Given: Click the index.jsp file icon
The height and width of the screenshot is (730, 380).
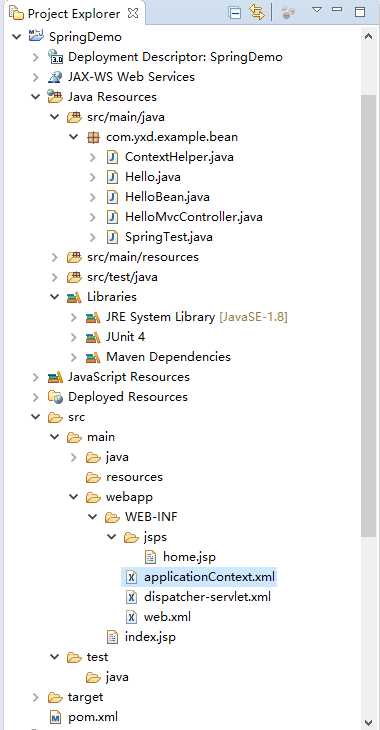Looking at the screenshot, I should click(112, 637).
